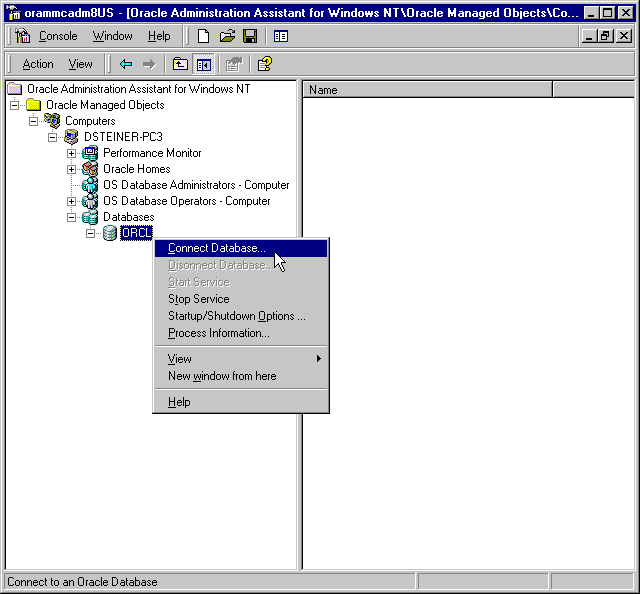Click the new window icon beside Save
This screenshot has width=640, height=594.
tap(281, 36)
